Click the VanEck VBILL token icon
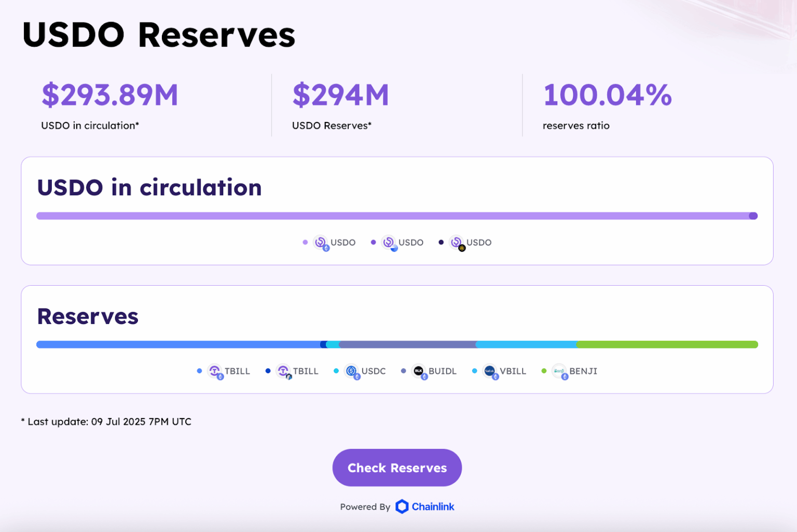 tap(490, 371)
